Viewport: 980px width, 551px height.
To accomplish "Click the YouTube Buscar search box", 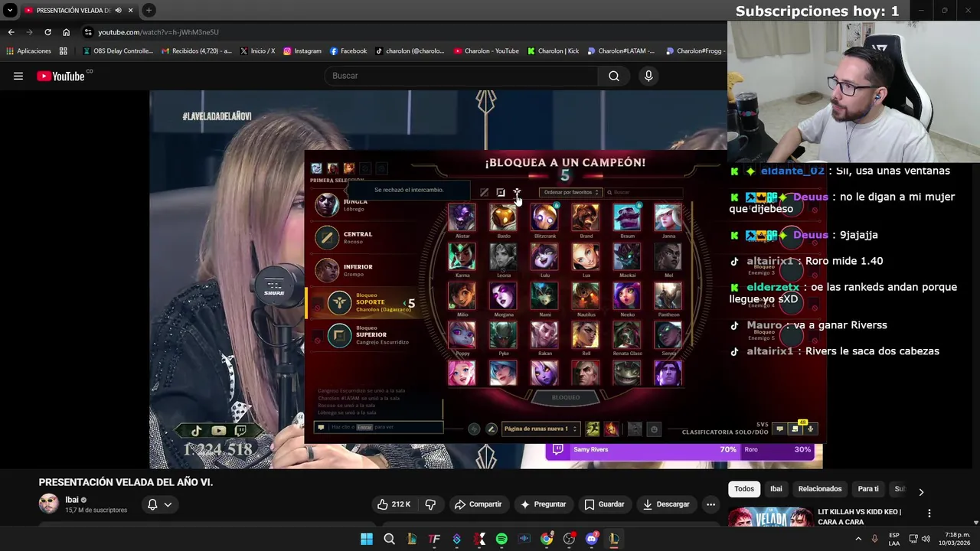I will (462, 76).
